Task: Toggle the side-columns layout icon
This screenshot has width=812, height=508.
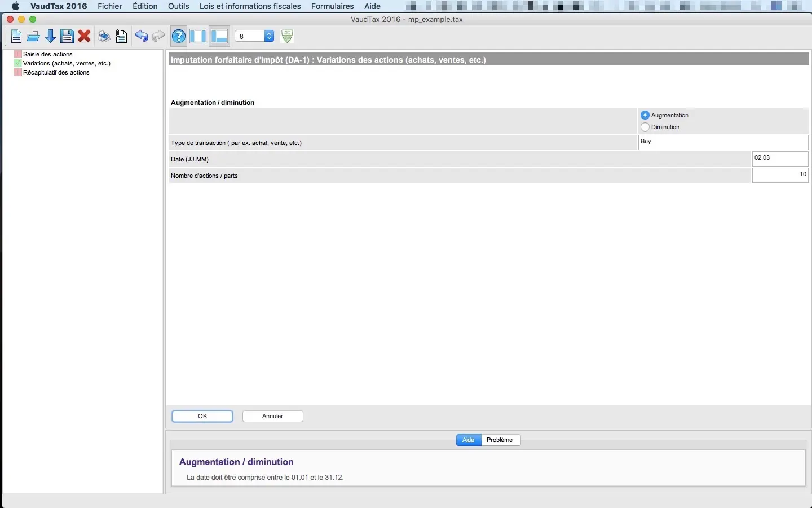Action: pyautogui.click(x=198, y=37)
